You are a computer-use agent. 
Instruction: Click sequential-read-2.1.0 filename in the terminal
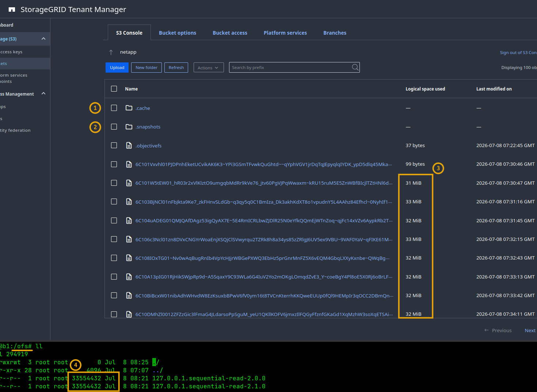[209, 386]
